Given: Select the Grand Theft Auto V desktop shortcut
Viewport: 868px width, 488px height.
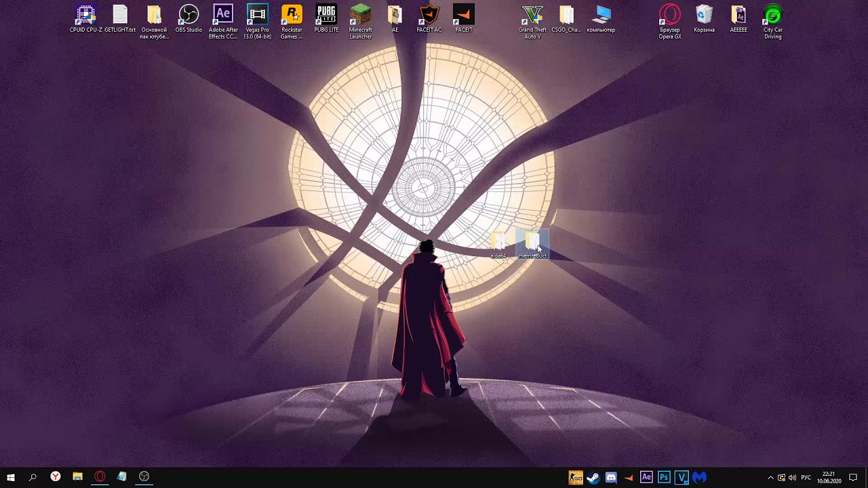Looking at the screenshot, I should click(532, 22).
